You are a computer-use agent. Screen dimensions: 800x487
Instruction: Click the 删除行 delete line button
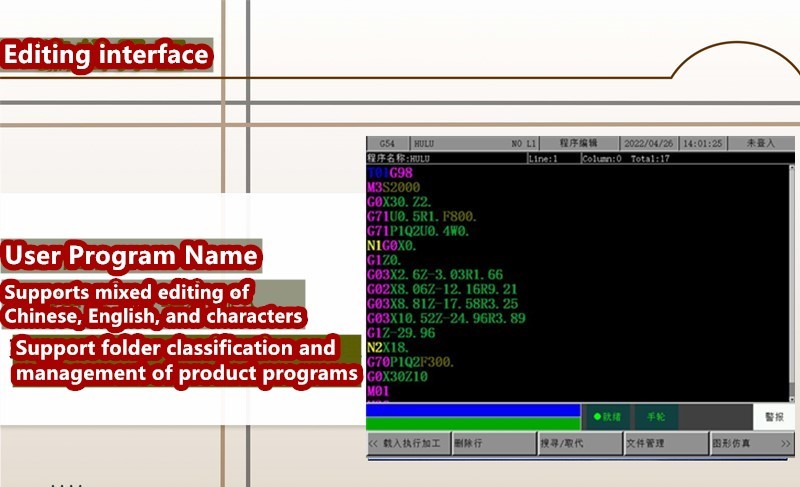(x=495, y=443)
